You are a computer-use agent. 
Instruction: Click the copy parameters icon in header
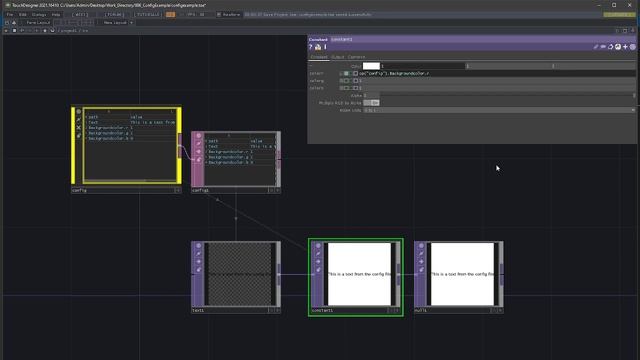(x=611, y=47)
